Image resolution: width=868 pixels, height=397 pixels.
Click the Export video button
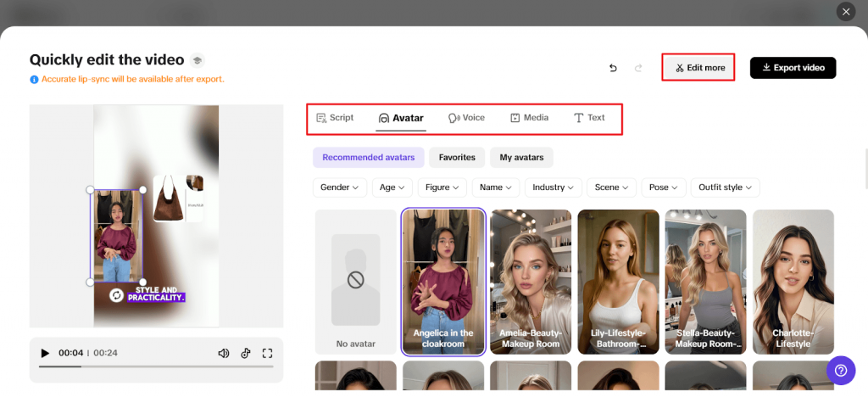pyautogui.click(x=793, y=68)
